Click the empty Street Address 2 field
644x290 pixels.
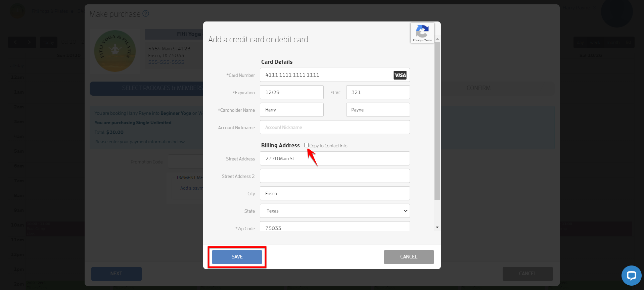pyautogui.click(x=335, y=176)
